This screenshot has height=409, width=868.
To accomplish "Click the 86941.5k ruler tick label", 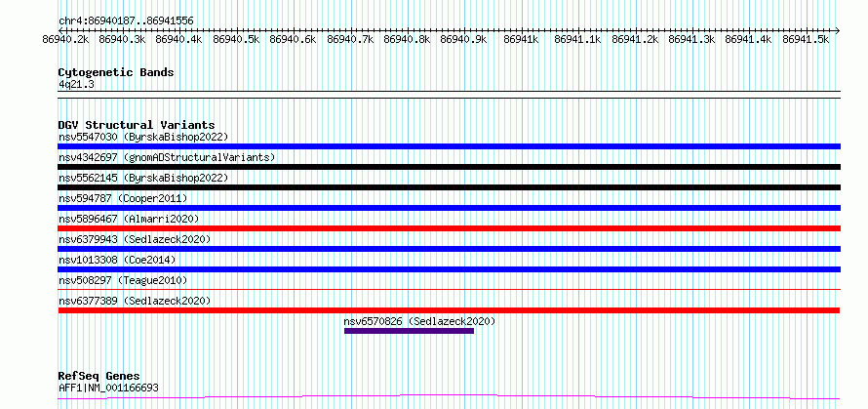I will (806, 39).
